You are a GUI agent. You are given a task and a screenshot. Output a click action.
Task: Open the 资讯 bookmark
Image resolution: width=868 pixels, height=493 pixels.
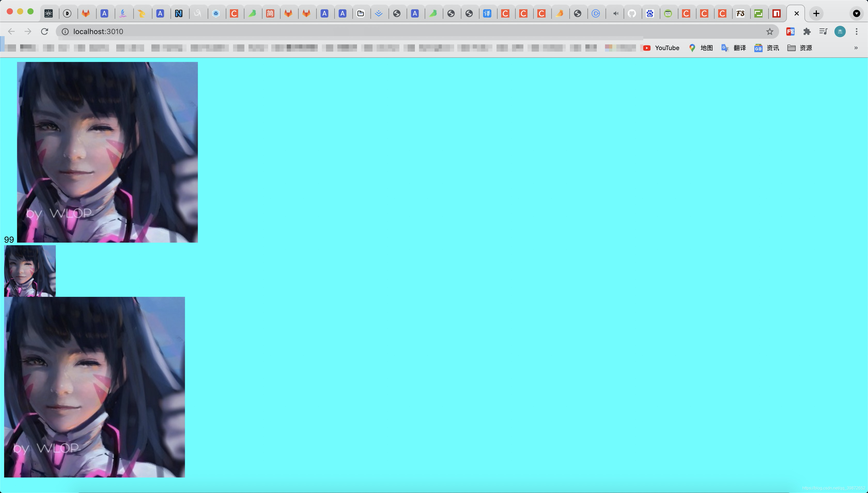pos(767,48)
